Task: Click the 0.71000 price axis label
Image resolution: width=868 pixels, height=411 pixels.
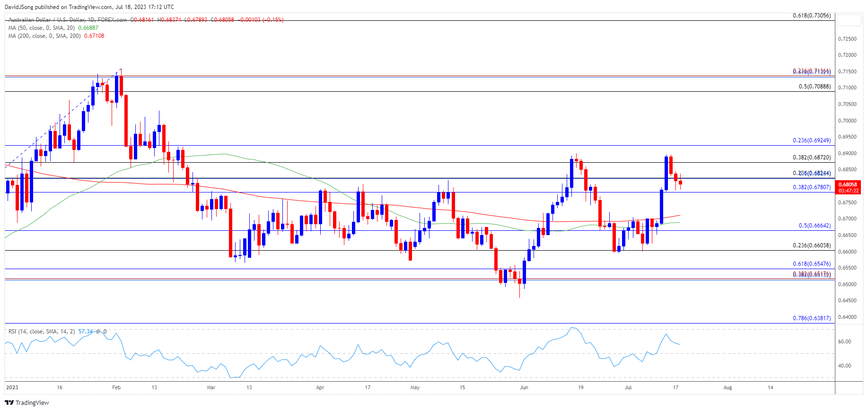Action: pos(847,88)
